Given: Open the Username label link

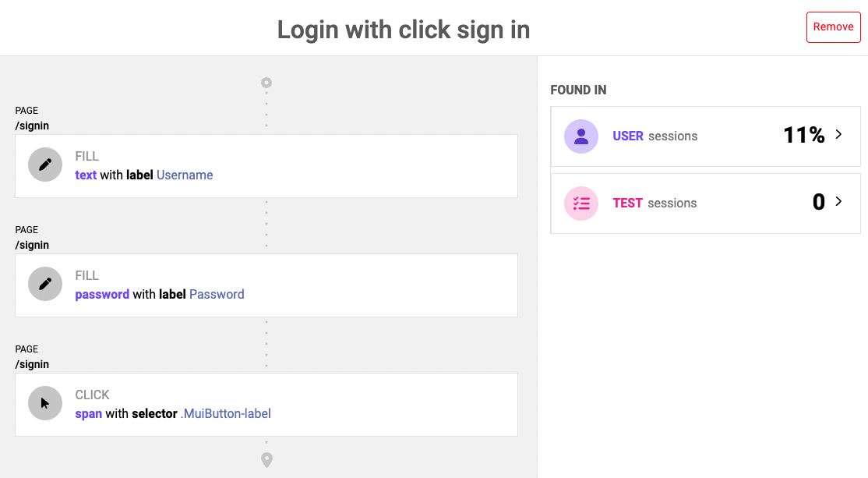Looking at the screenshot, I should click(185, 175).
